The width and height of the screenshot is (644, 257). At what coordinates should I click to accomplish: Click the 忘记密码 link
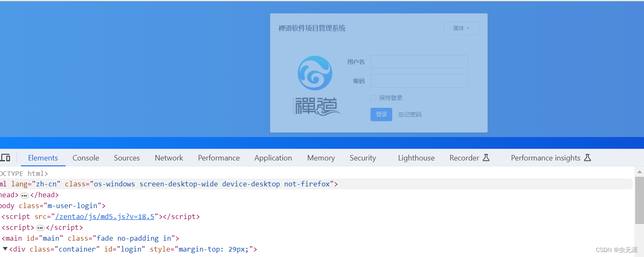coord(410,115)
